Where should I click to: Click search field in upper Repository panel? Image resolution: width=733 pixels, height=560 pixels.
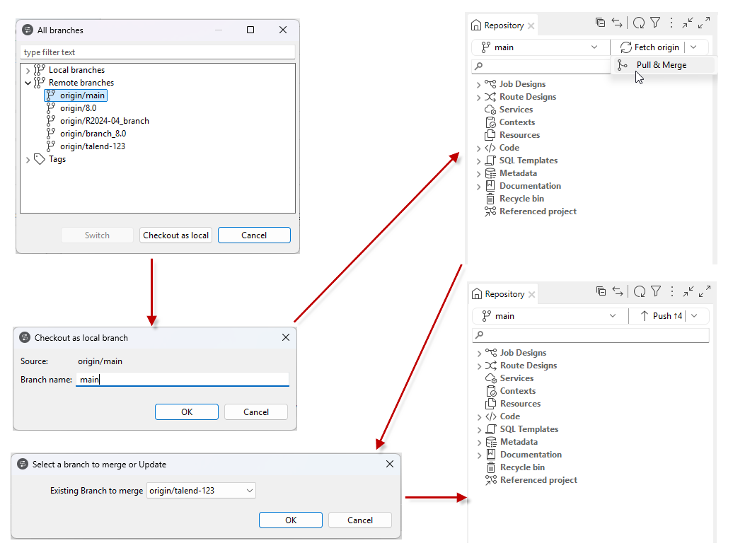pos(541,66)
